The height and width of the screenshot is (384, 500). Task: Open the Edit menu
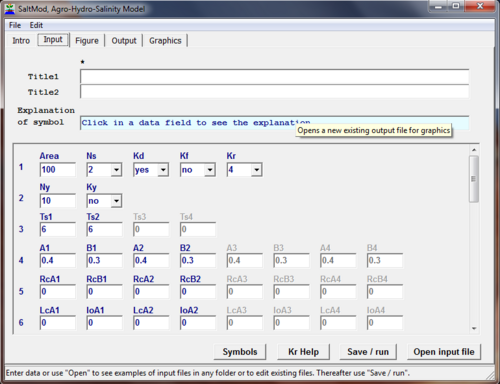click(x=36, y=25)
